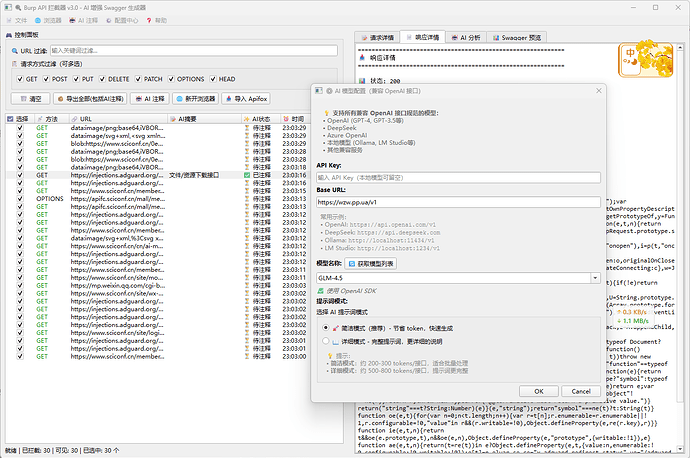The width and height of the screenshot is (690, 458).
Task: Click into the API Key input field
Action: tap(458, 178)
